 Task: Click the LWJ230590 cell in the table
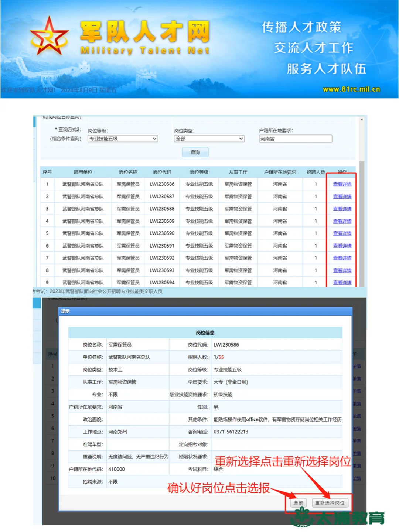click(162, 233)
